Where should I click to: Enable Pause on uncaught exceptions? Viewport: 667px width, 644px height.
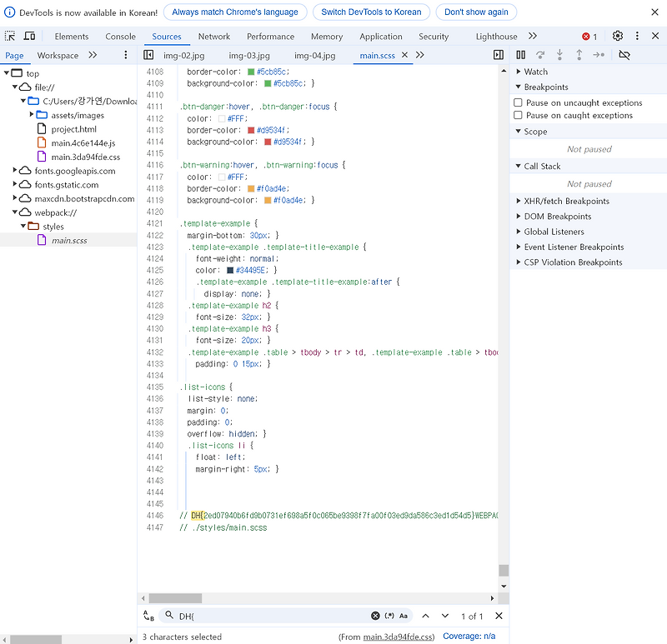[x=519, y=101]
